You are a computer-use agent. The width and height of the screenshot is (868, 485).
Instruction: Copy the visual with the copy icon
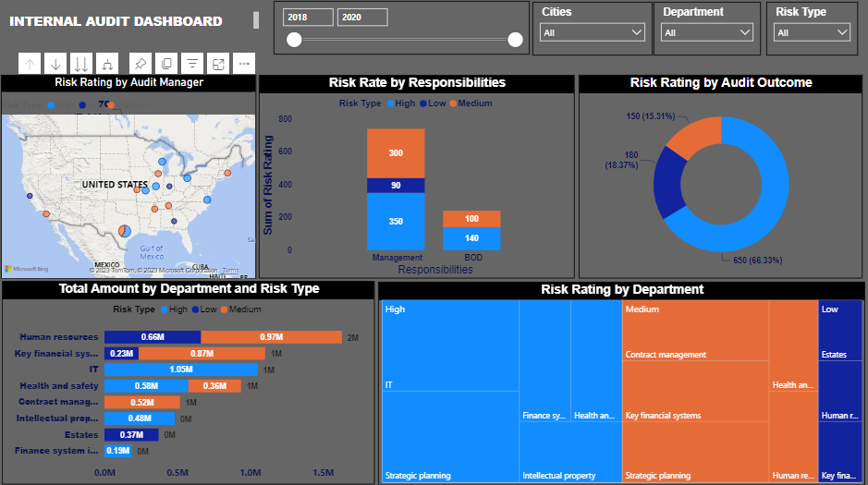pos(166,64)
